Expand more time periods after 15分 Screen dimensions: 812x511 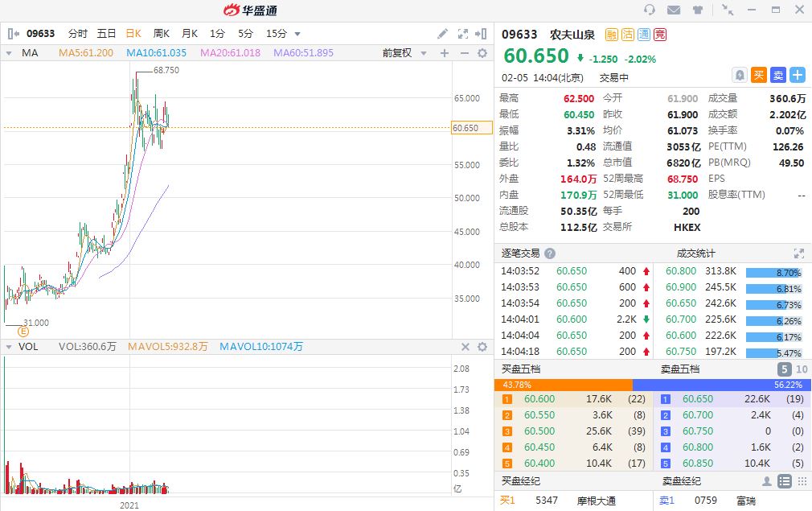click(297, 34)
